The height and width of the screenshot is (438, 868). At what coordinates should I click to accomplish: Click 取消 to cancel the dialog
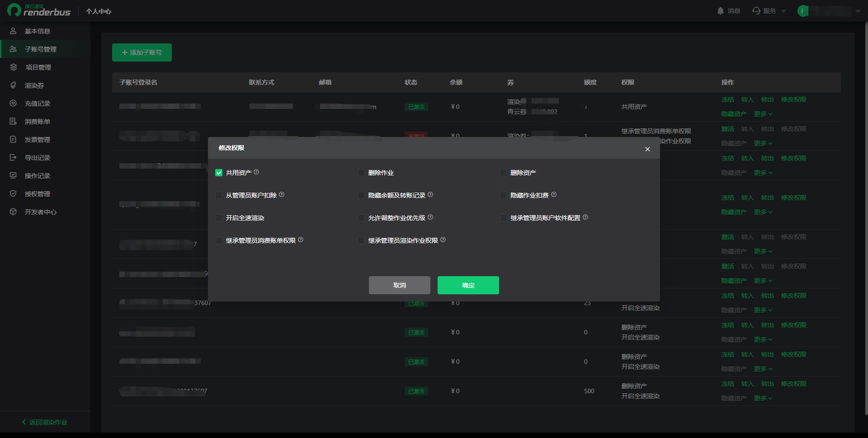[x=400, y=285]
